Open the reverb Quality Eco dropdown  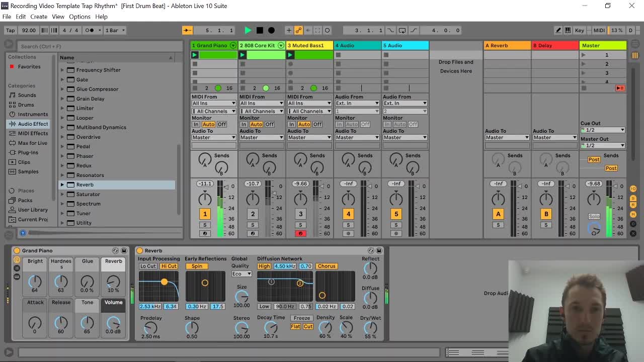242,274
